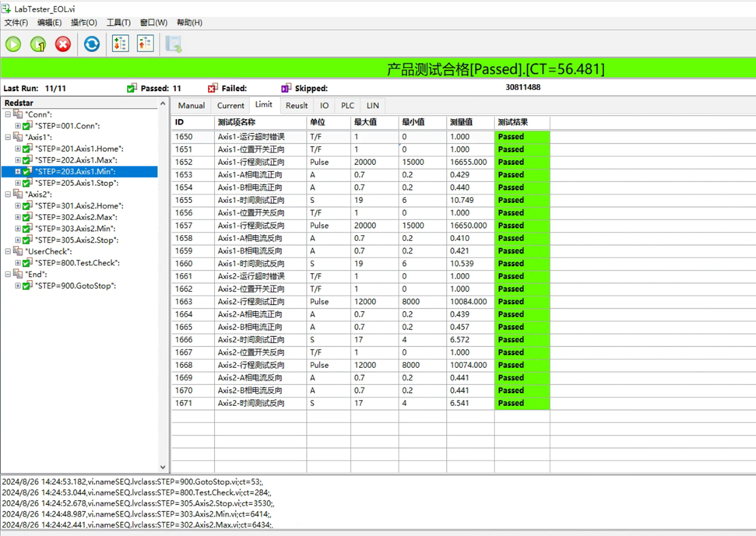The height and width of the screenshot is (536, 756).
Task: Collapse the Axis2 tree group
Action: click(x=8, y=194)
